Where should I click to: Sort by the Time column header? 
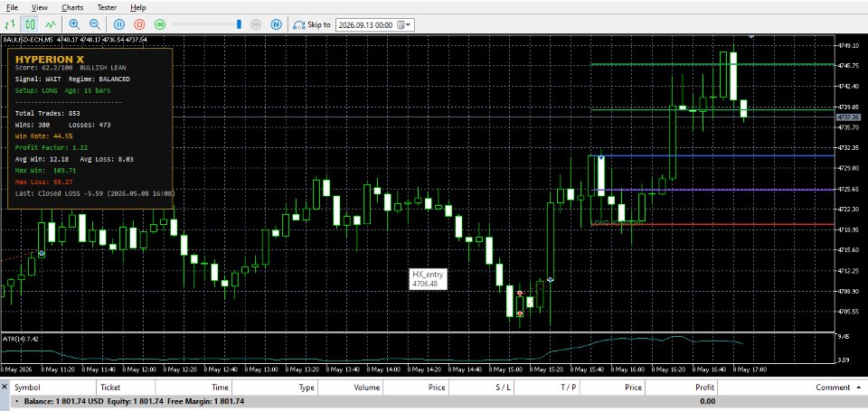pos(193,388)
